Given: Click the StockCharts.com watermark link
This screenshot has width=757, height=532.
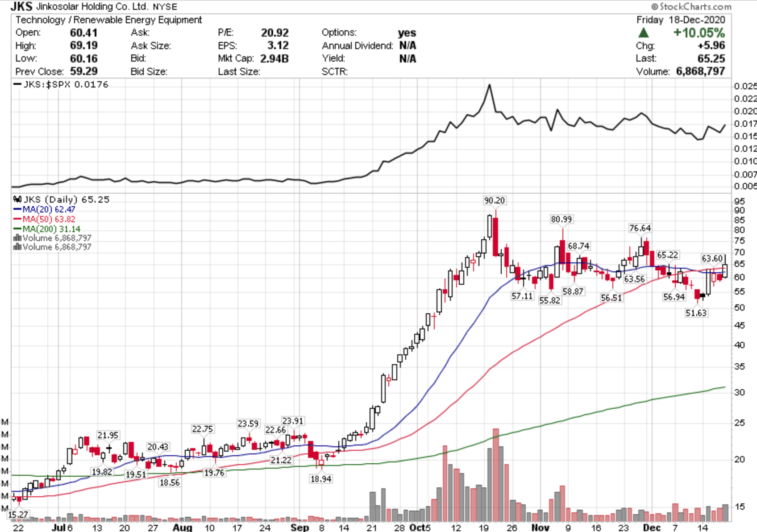Looking at the screenshot, I should pyautogui.click(x=691, y=6).
